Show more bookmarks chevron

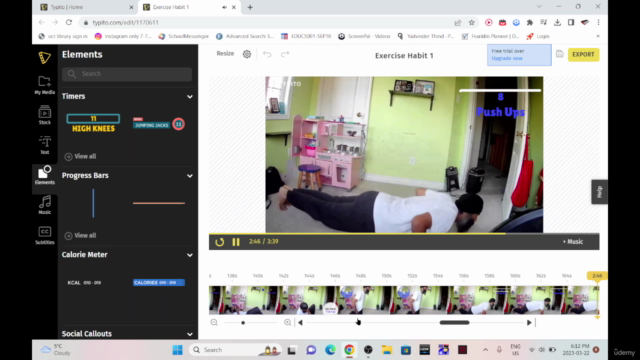598,36
